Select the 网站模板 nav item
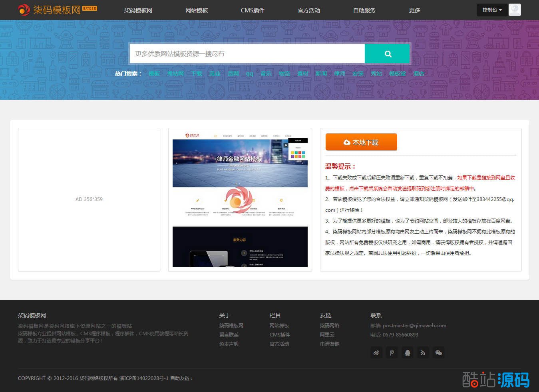The width and height of the screenshot is (539, 392). tap(197, 10)
